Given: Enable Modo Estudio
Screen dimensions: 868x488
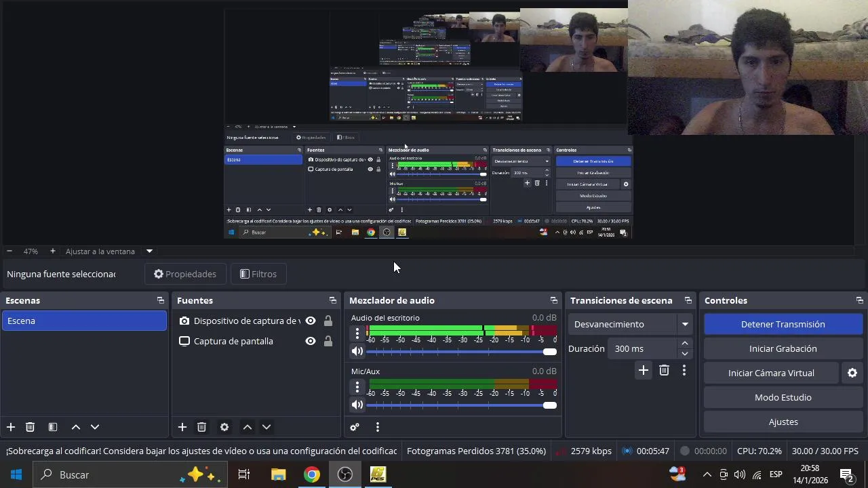Looking at the screenshot, I should 783,397.
